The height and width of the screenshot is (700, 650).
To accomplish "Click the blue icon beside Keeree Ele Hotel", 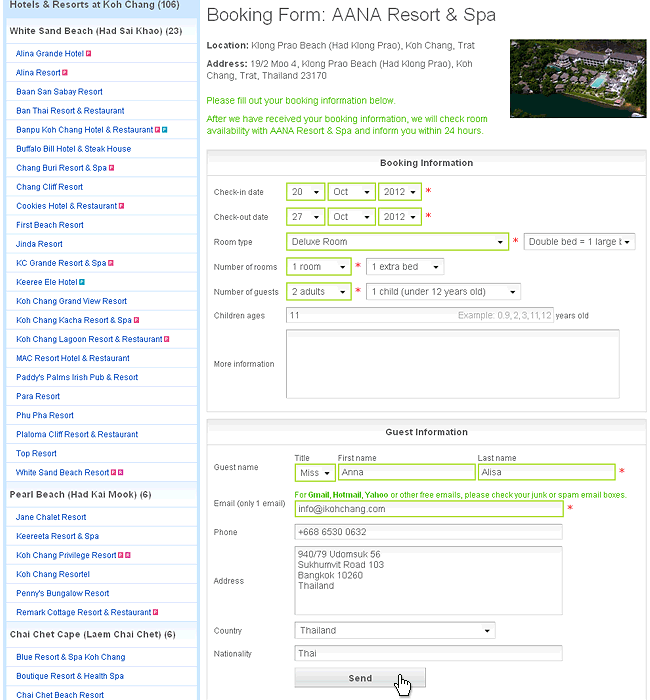I will (x=82, y=282).
